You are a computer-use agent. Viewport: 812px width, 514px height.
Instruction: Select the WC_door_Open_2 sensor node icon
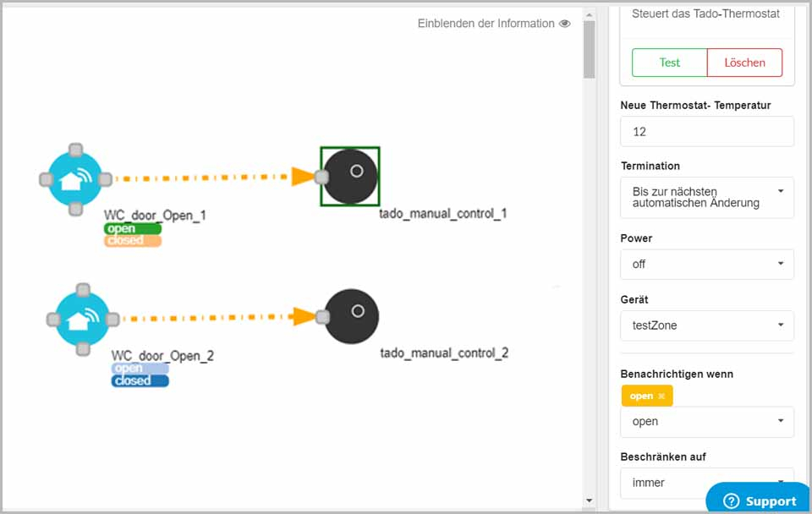click(x=82, y=319)
